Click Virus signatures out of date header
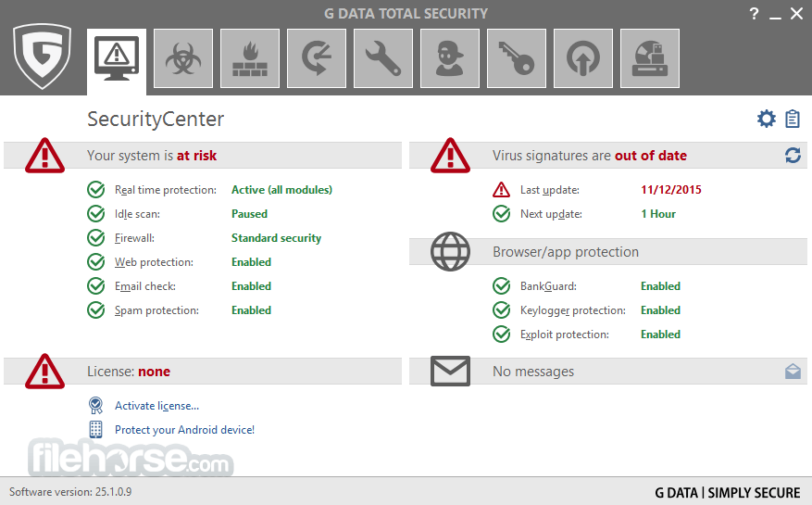The height and width of the screenshot is (505, 812). point(590,156)
